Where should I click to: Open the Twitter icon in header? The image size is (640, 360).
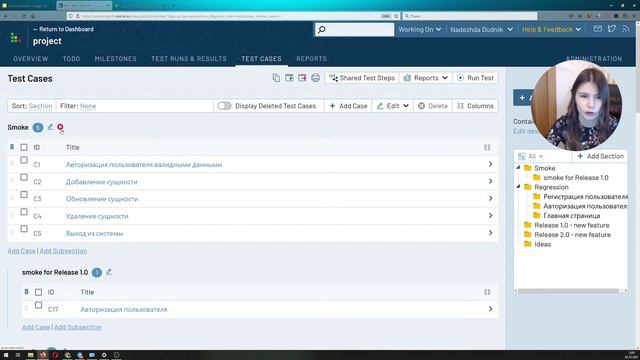(611, 29)
